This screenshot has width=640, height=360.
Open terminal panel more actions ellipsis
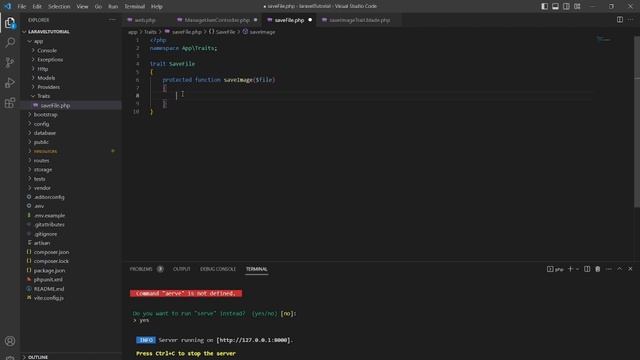[x=609, y=269]
